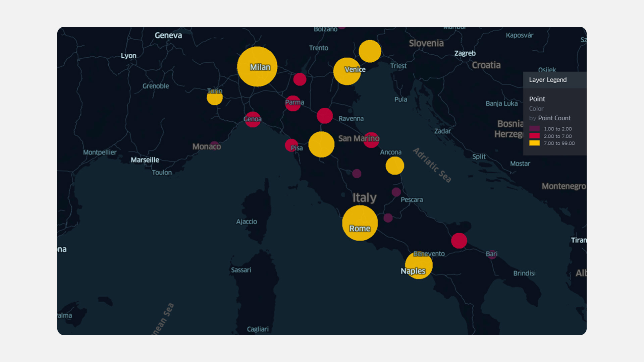Image resolution: width=644 pixels, height=362 pixels.
Task: Select the small yellow Turin cluster
Action: (x=214, y=98)
